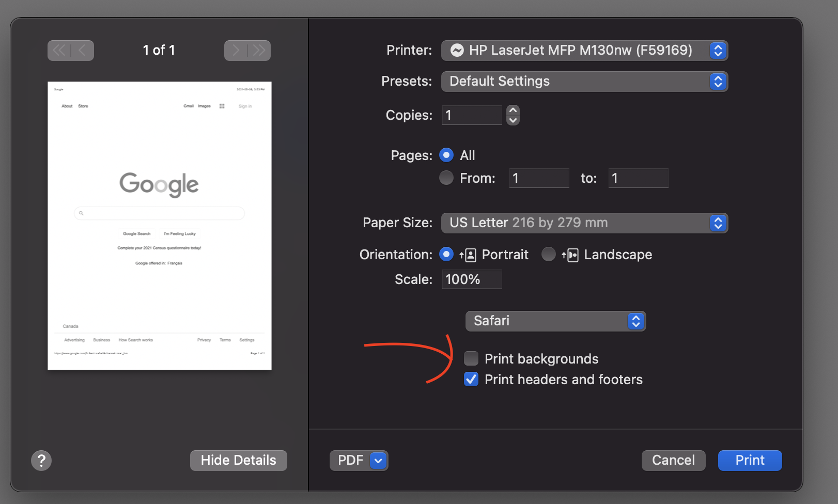838x504 pixels.
Task: Enable Print backgrounds checkbox
Action: 471,358
